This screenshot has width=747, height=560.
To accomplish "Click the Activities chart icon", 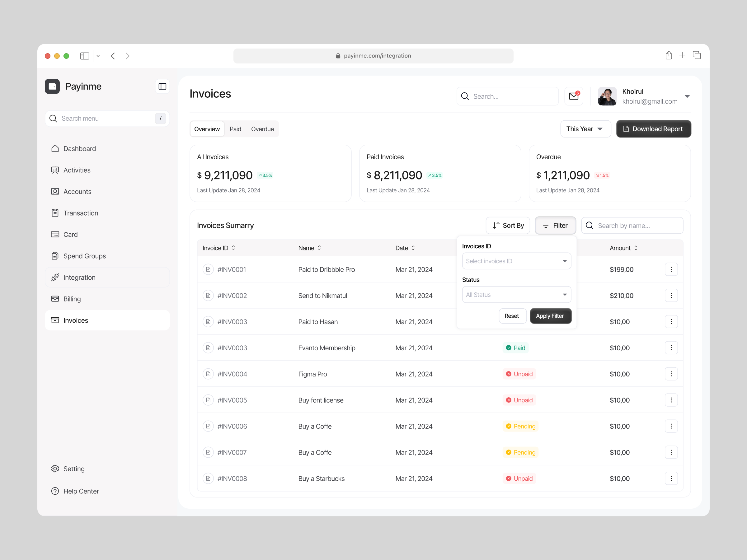I will tap(55, 170).
